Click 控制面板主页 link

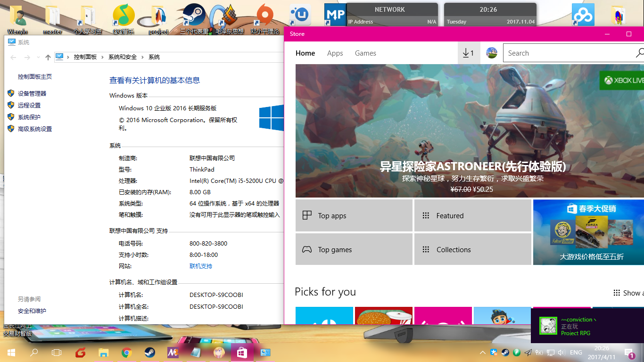point(35,77)
